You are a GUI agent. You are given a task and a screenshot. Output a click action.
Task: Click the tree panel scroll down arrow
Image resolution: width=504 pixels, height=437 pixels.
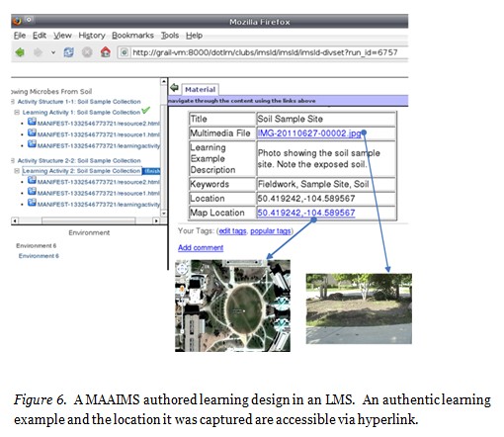pos(163,214)
